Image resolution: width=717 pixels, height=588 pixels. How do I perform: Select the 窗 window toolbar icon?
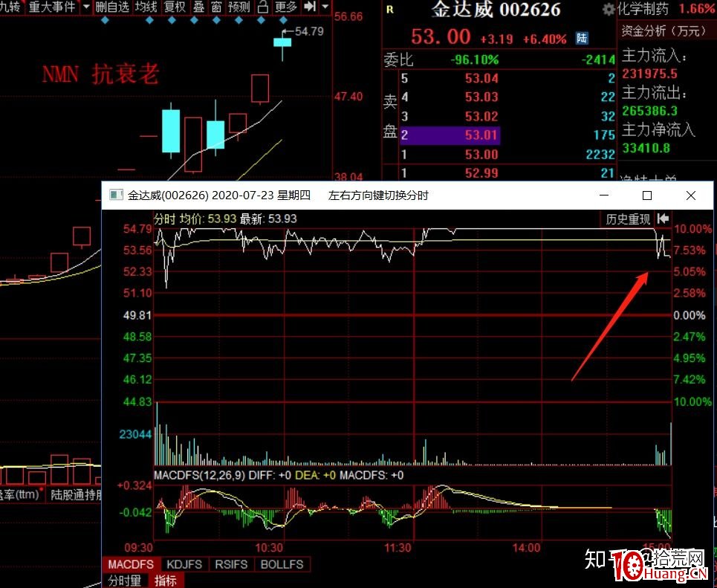point(216,7)
